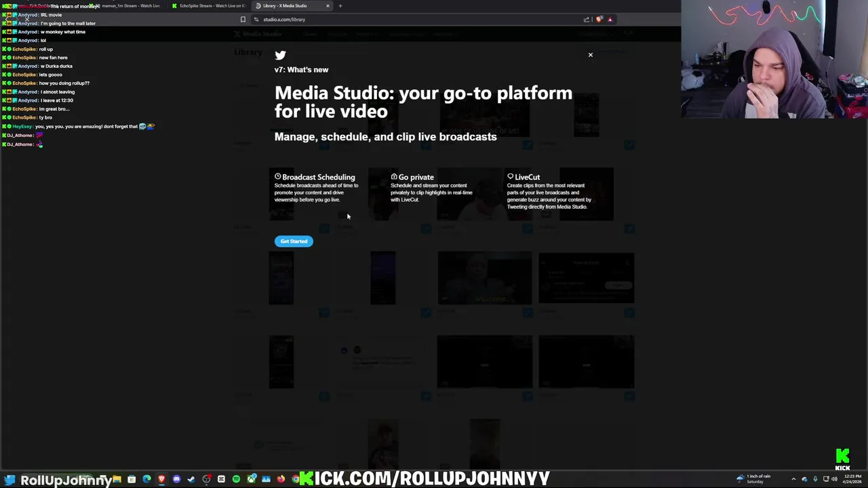Click the Twitter bird logo in dialog
Viewport: 868px width, 488px height.
pos(280,55)
